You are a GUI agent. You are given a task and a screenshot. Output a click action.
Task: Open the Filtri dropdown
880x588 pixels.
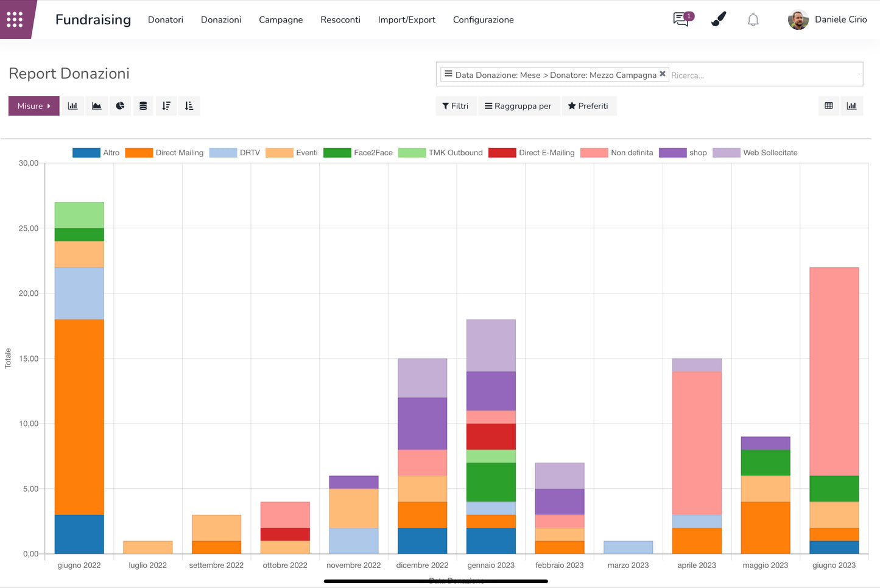456,106
